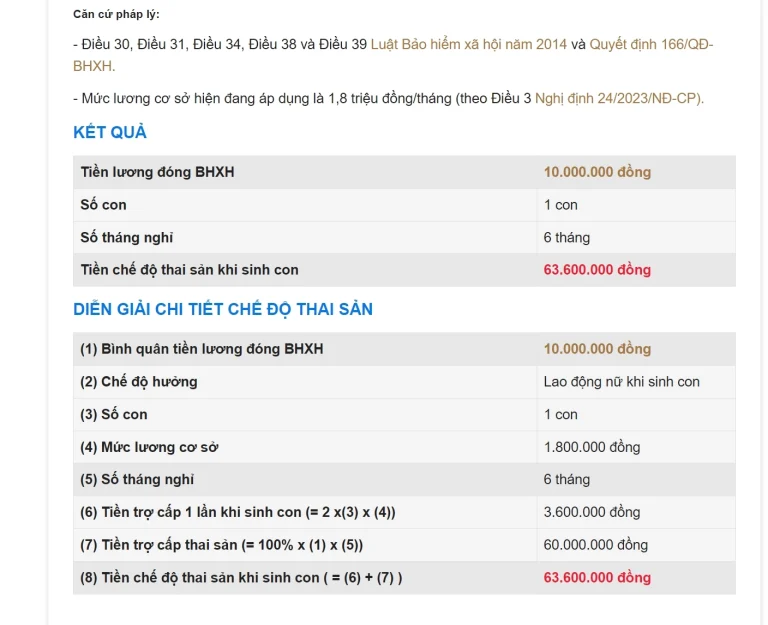This screenshot has height=625, width=768.
Task: Click the 1.800.000 đồng value
Action: [x=592, y=447]
